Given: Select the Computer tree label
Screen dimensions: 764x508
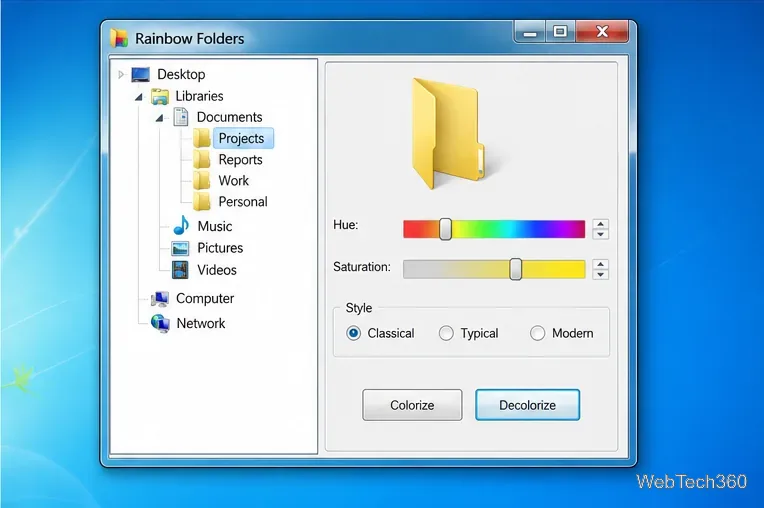Looking at the screenshot, I should coord(205,299).
